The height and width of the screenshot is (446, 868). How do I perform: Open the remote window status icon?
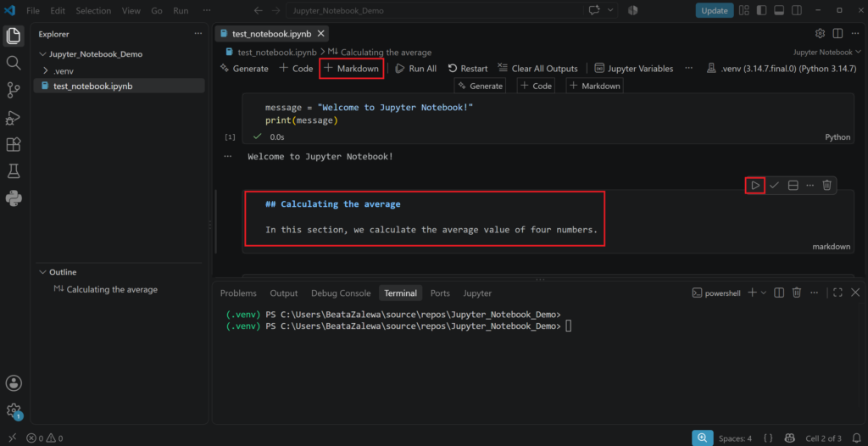tap(12, 438)
